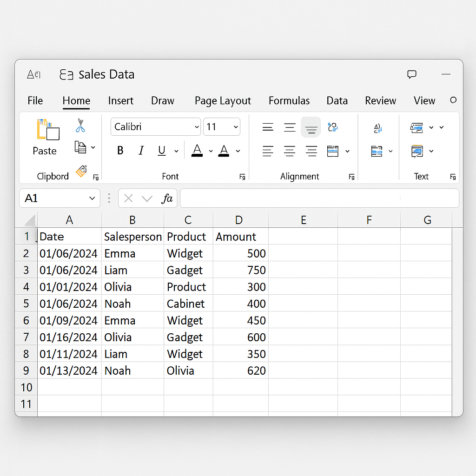Click the Wrap Text icon
The height and width of the screenshot is (476, 476).
click(332, 127)
